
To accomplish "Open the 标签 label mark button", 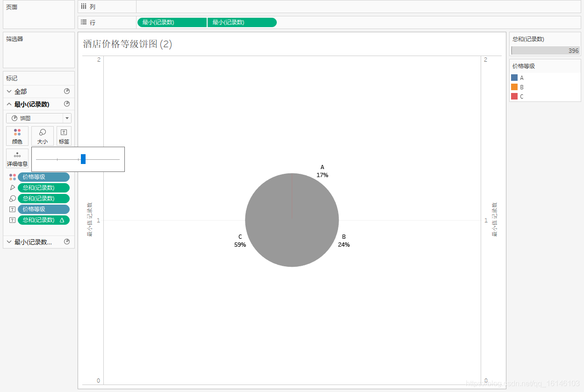I will pyautogui.click(x=64, y=136).
